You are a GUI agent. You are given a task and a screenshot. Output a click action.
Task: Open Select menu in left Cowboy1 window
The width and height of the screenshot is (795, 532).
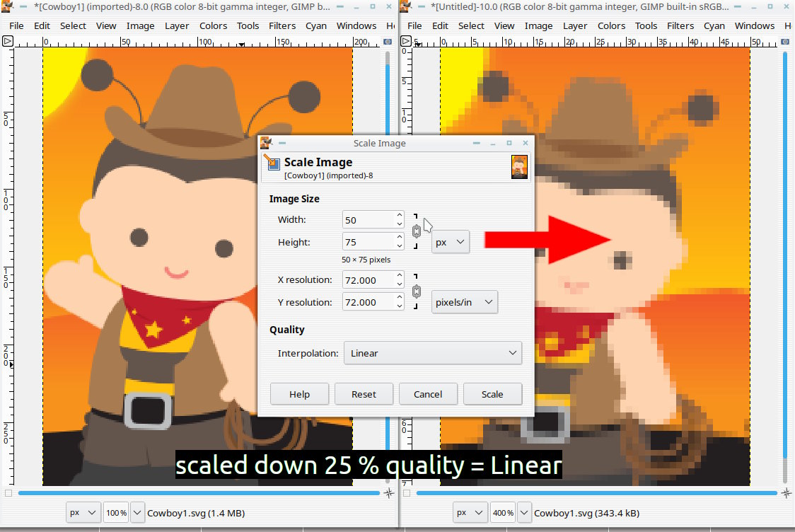coord(73,26)
